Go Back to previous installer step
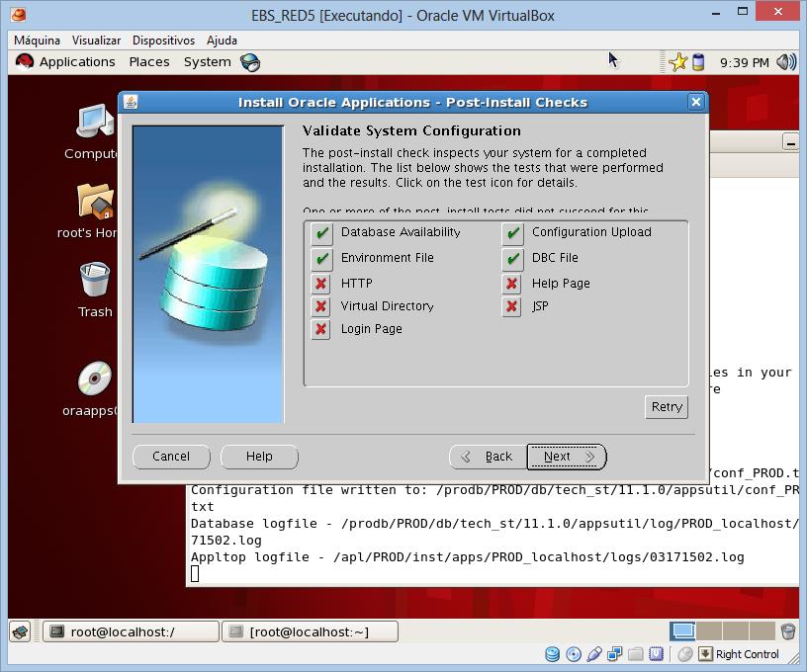807x672 pixels. tap(488, 457)
